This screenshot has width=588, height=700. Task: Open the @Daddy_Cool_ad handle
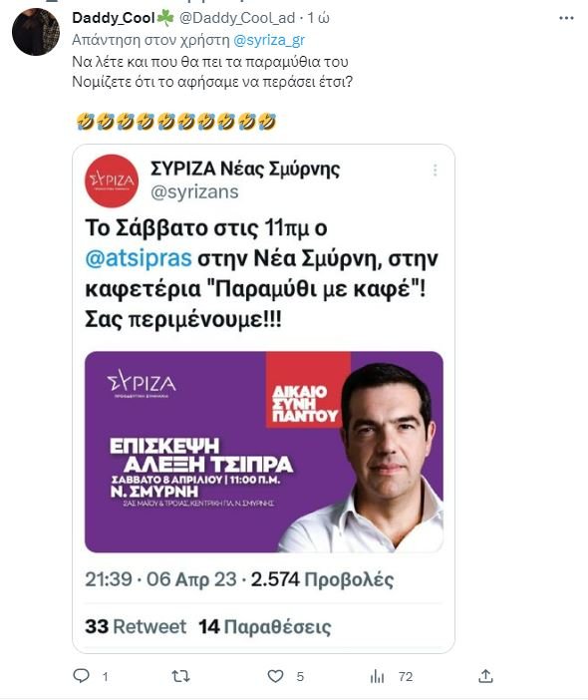point(237,18)
